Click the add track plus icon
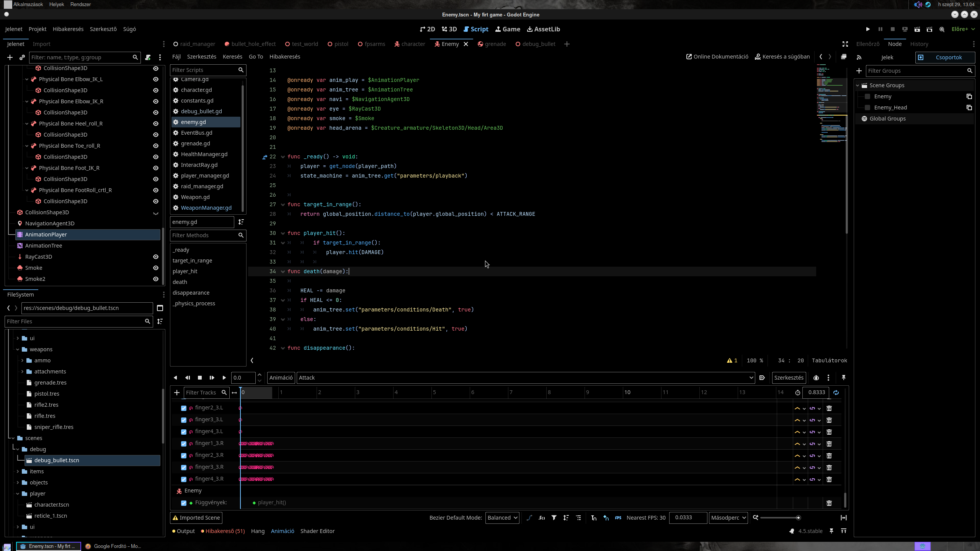The height and width of the screenshot is (551, 980). click(x=177, y=393)
